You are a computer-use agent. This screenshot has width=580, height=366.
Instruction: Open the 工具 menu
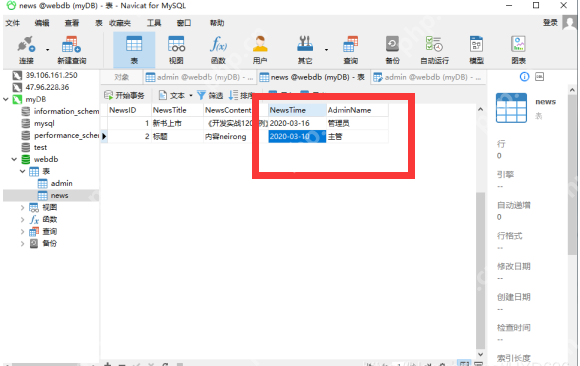[154, 23]
